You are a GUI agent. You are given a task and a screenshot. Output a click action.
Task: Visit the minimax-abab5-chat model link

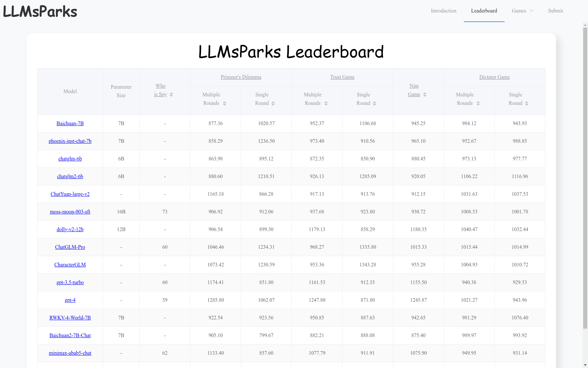(x=70, y=353)
